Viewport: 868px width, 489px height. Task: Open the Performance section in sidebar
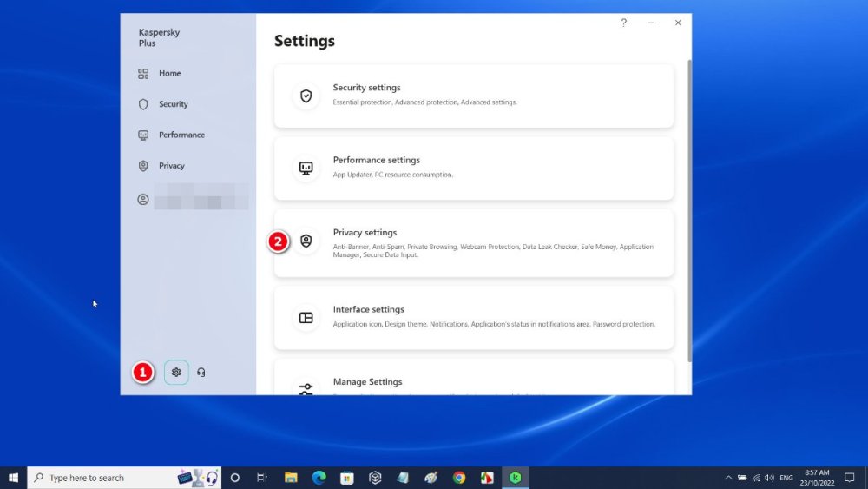pos(181,135)
